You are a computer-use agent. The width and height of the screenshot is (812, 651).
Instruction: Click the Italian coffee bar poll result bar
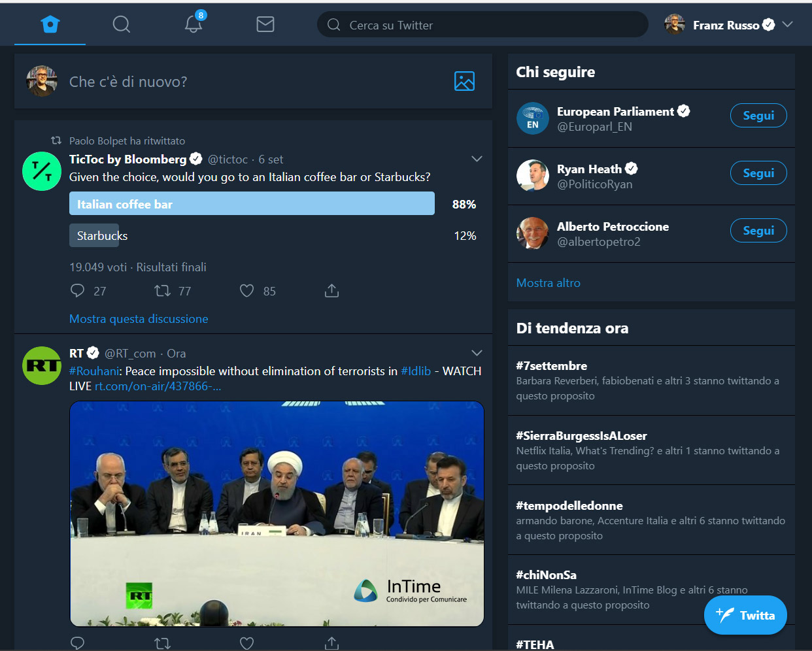(252, 203)
